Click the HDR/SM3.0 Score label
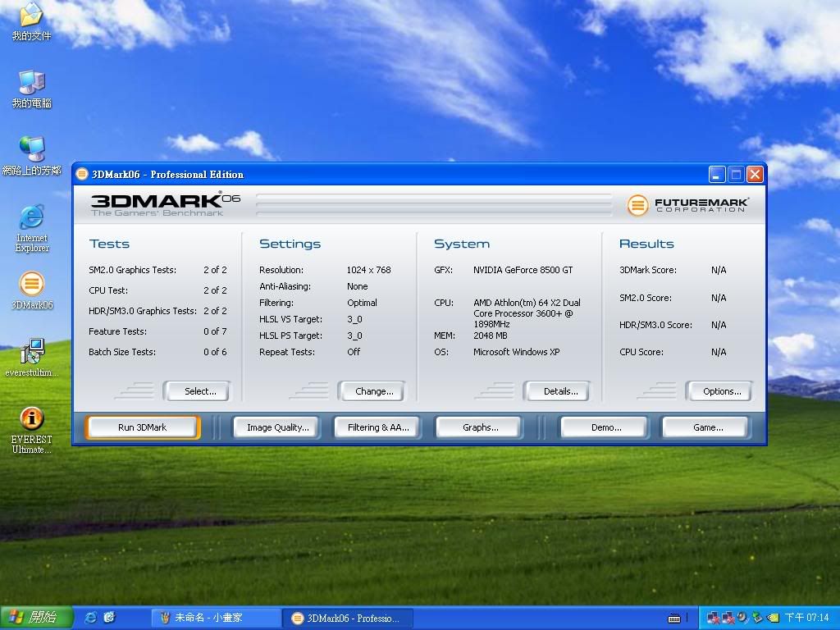Viewport: 840px width, 630px height. [x=655, y=325]
